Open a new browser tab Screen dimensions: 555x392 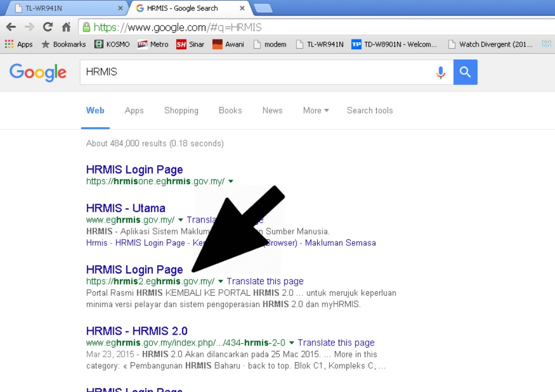pos(263,8)
